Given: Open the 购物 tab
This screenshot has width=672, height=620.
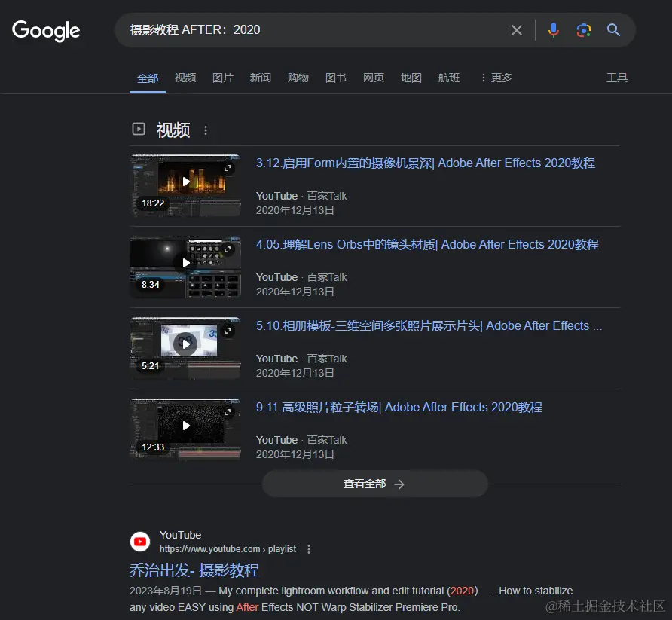Looking at the screenshot, I should pyautogui.click(x=298, y=78).
